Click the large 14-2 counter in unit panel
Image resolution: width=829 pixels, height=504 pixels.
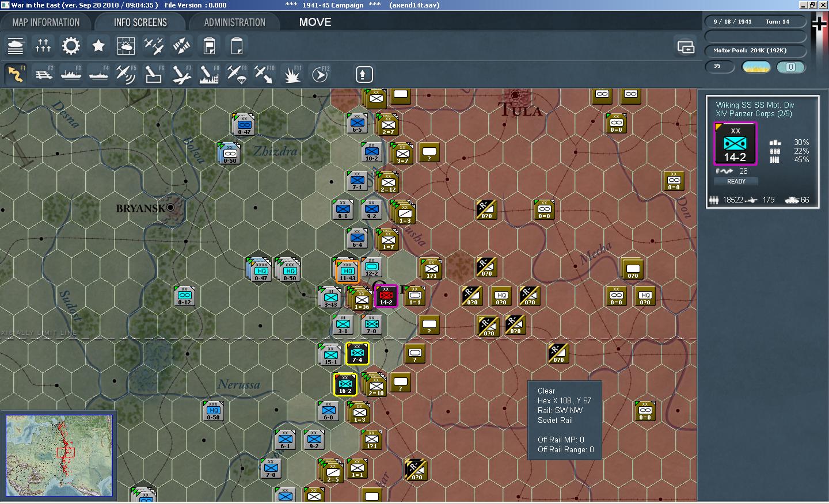[735, 144]
